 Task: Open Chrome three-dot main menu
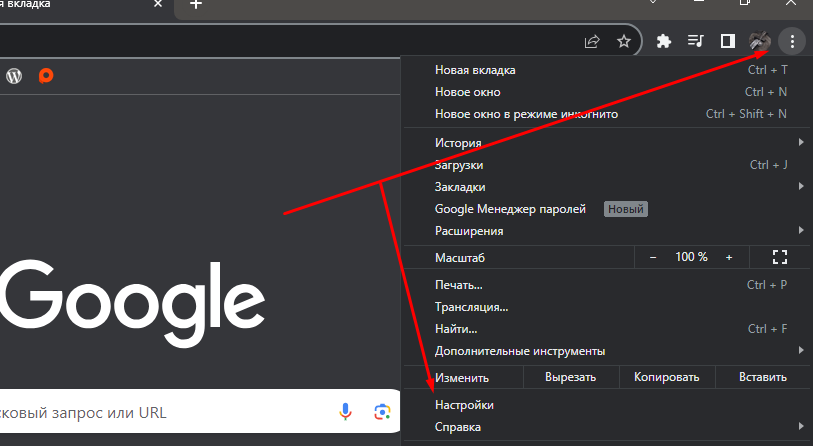[792, 41]
